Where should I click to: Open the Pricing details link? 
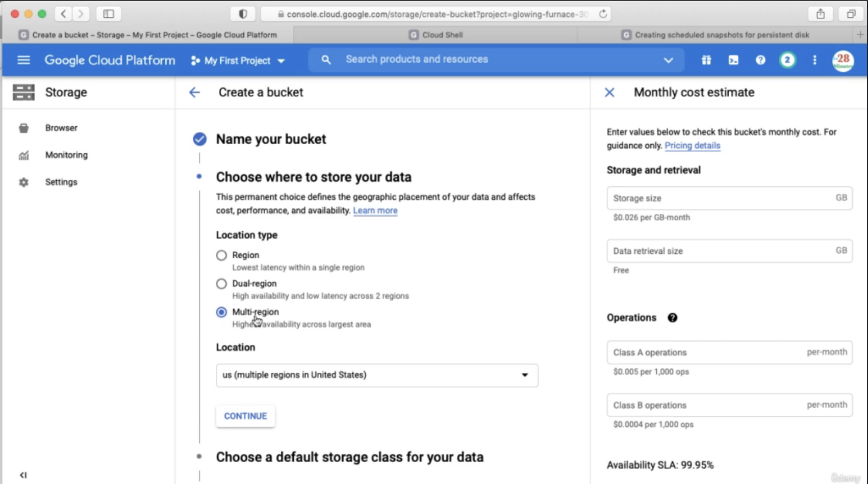(692, 146)
